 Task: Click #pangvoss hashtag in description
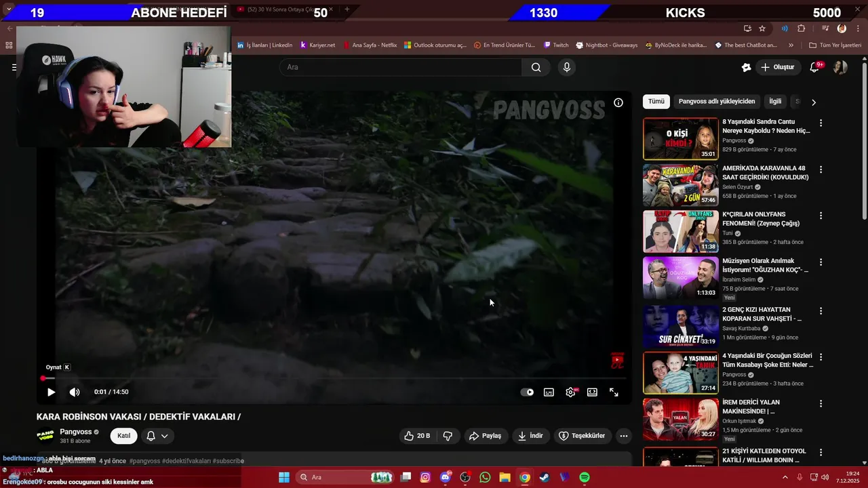coord(144,461)
